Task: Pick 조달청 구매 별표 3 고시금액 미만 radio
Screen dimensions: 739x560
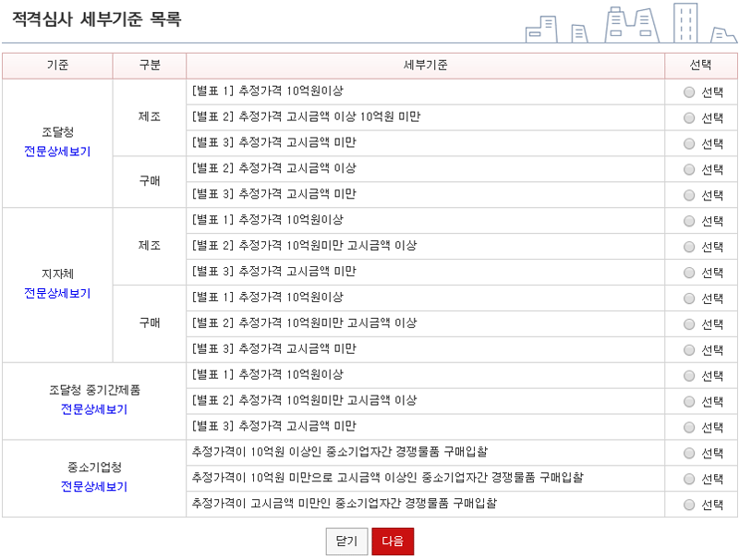Action: 689,196
